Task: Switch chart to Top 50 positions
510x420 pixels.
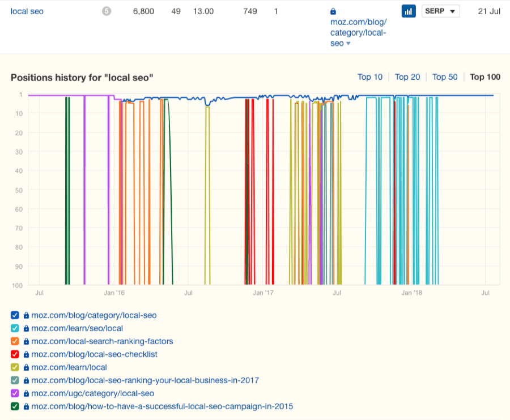Action: pos(445,77)
